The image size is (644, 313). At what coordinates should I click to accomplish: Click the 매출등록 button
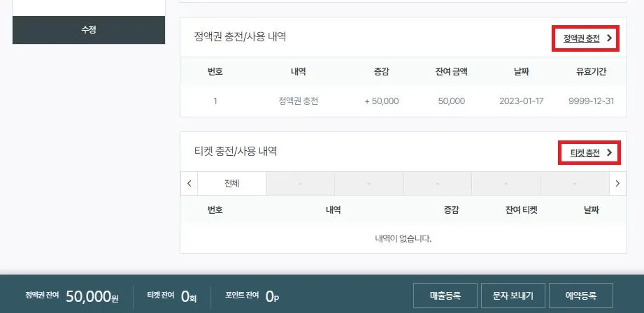point(444,296)
